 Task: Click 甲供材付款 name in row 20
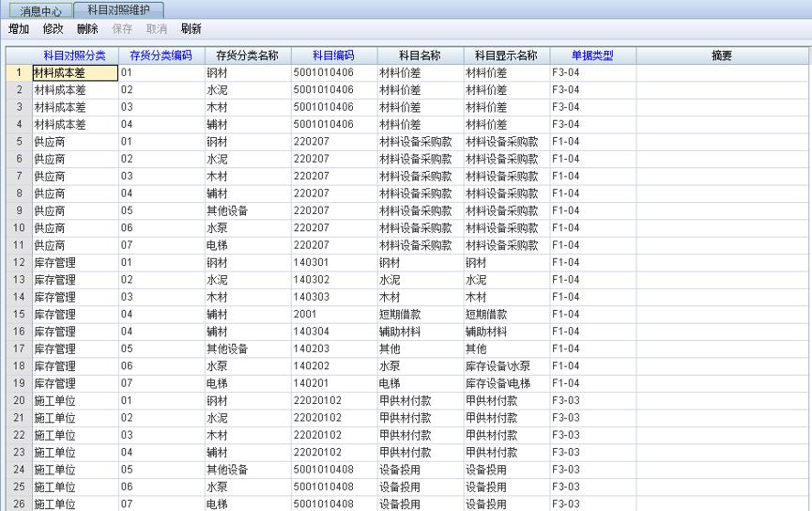click(x=420, y=400)
